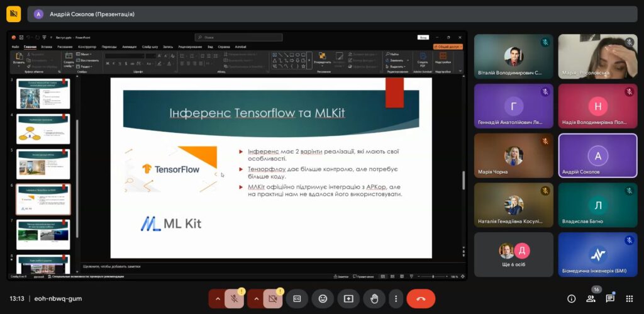This screenshot has width=644, height=314.
Task: Open the 'Ще 6 осіб' tile
Action: (x=513, y=254)
